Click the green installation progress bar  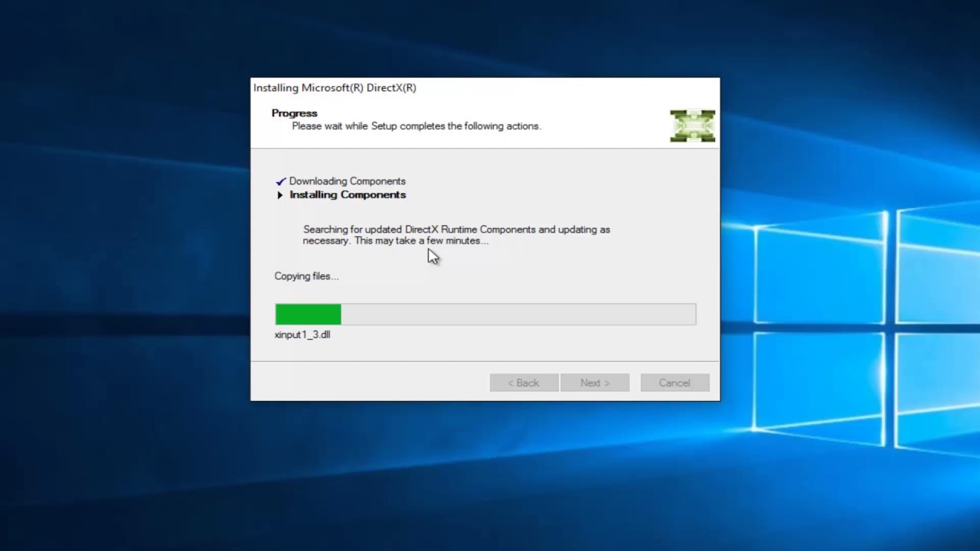click(485, 314)
